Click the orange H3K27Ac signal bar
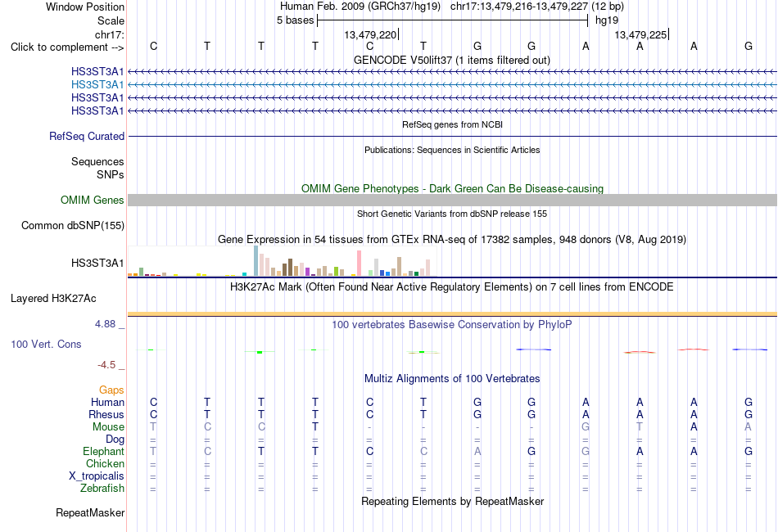 pos(452,313)
